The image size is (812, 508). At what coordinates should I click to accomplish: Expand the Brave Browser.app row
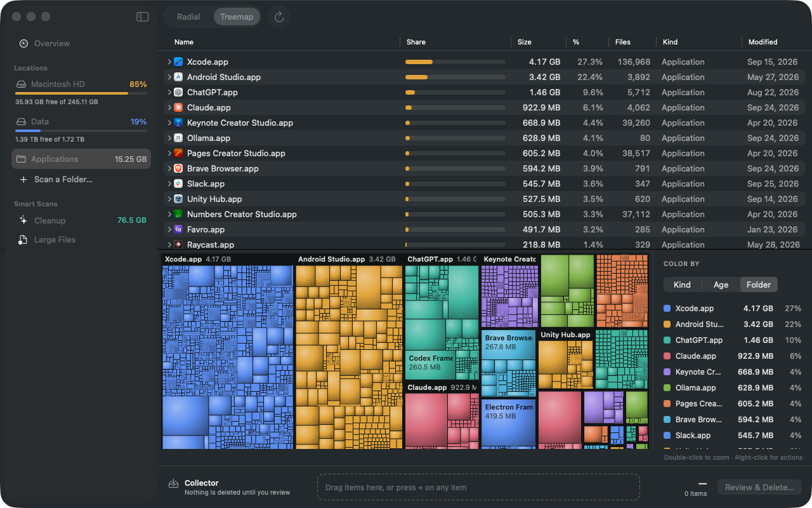click(169, 169)
